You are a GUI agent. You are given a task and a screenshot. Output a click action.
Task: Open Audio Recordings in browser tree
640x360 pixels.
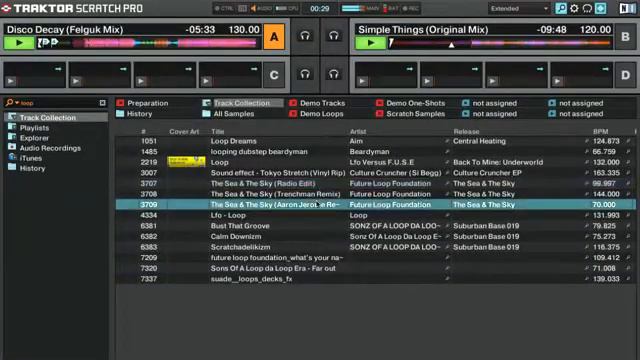50,148
